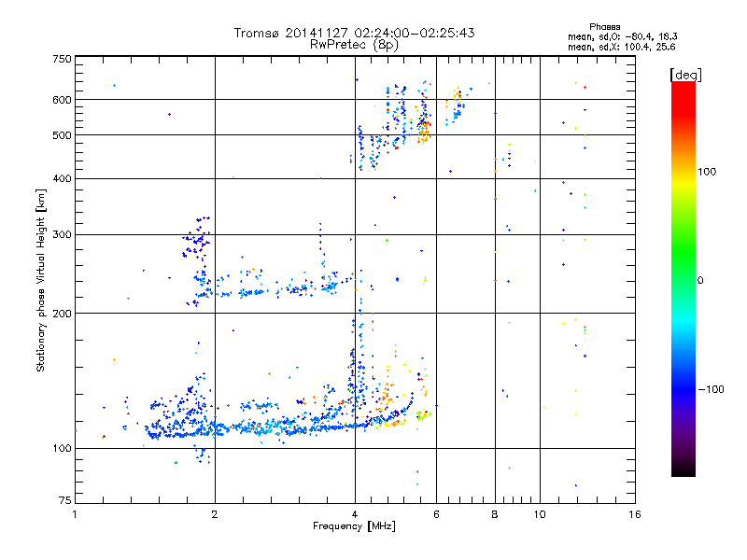Click x-axis tick label "6"
Viewport: 747px width, 560px height.
click(x=436, y=514)
